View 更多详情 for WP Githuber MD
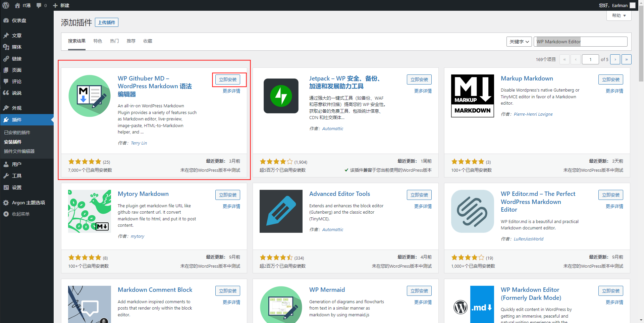Viewport: 644px width, 323px height. [231, 91]
